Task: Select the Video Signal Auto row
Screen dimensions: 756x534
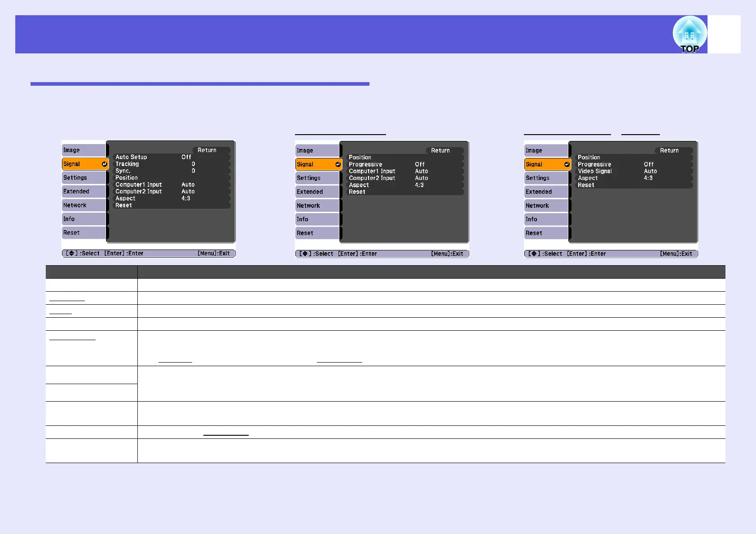Action: [634, 171]
